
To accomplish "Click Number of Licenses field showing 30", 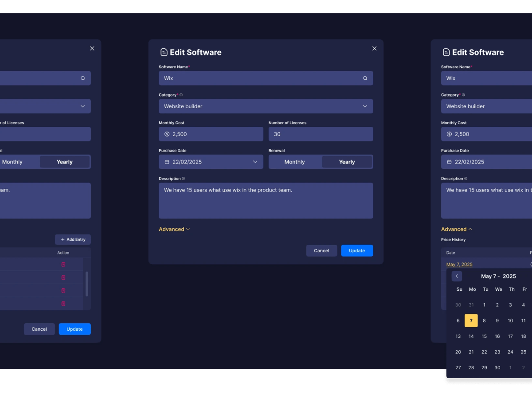I will click(321, 134).
